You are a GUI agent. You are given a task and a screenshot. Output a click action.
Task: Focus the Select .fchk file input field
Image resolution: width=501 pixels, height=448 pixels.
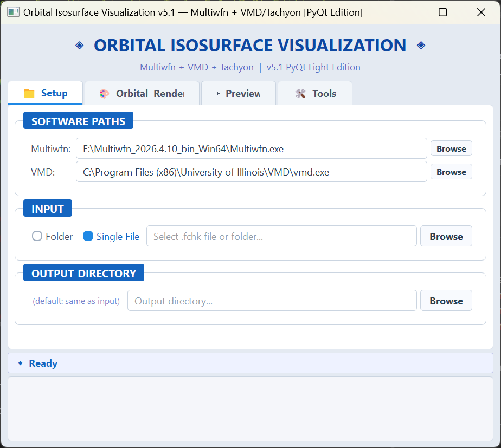point(281,236)
